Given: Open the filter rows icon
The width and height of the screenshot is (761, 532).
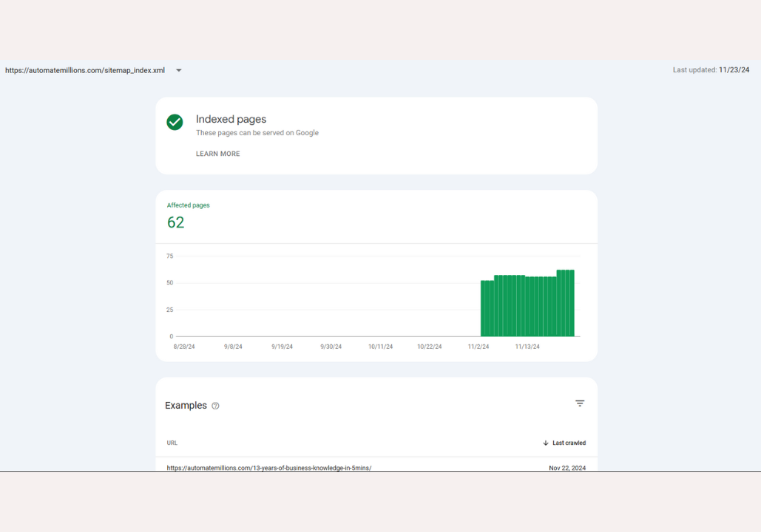Looking at the screenshot, I should tap(580, 403).
